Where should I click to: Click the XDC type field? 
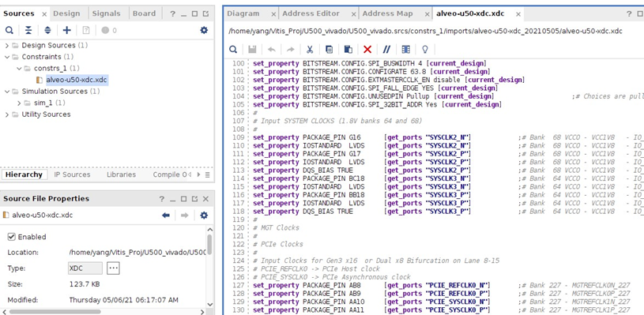[85, 268]
